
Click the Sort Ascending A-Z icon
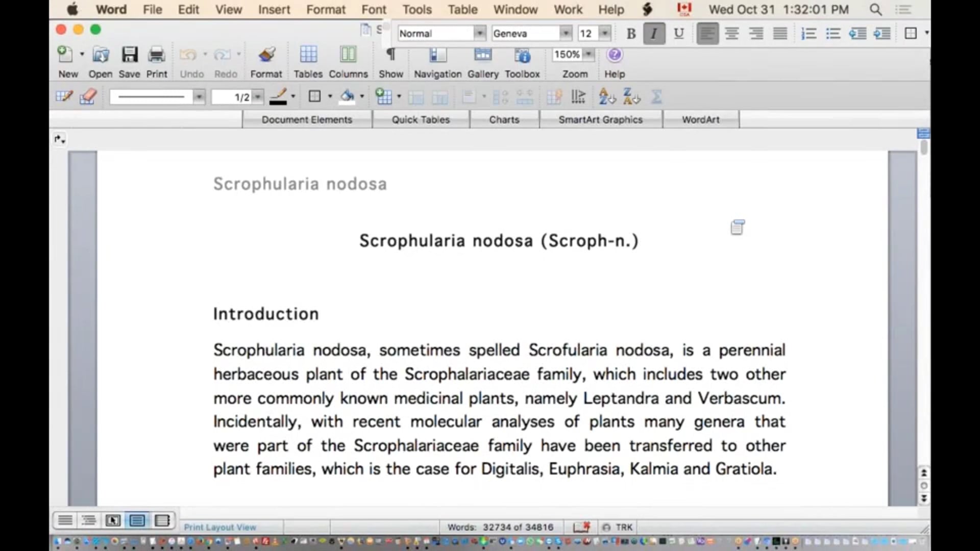(607, 96)
